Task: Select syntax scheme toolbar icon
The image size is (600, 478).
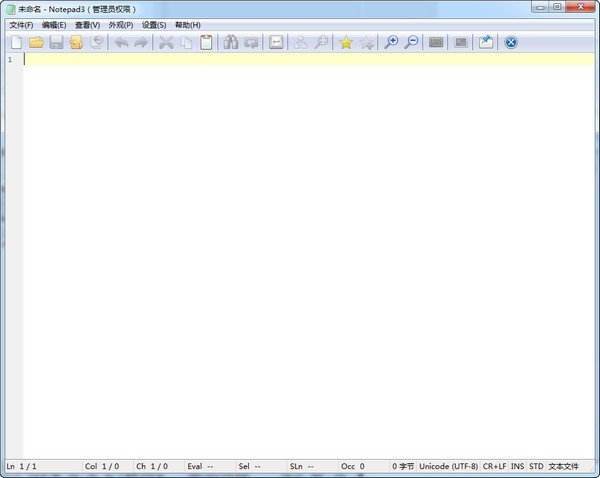Action: [x=436, y=42]
